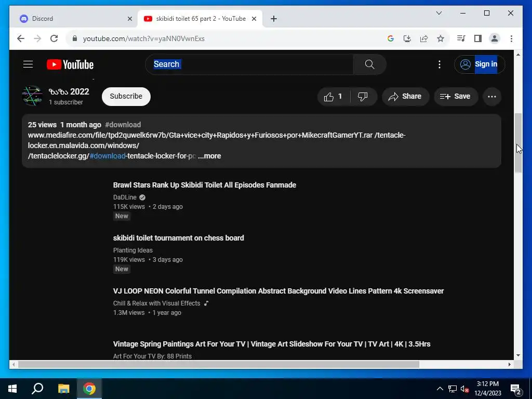Open the channel avatar for ზაზა 2022

pos(32,96)
